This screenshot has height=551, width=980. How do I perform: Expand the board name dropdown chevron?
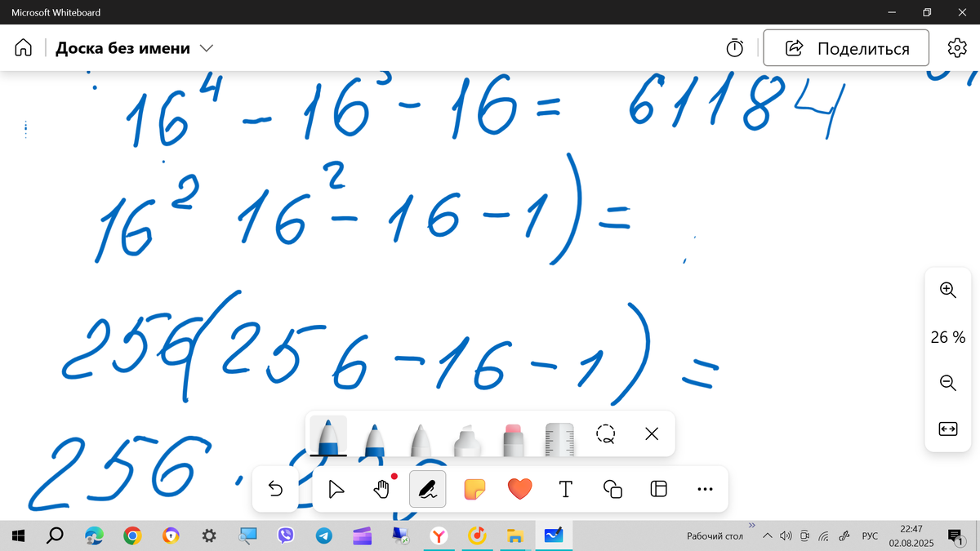[207, 48]
